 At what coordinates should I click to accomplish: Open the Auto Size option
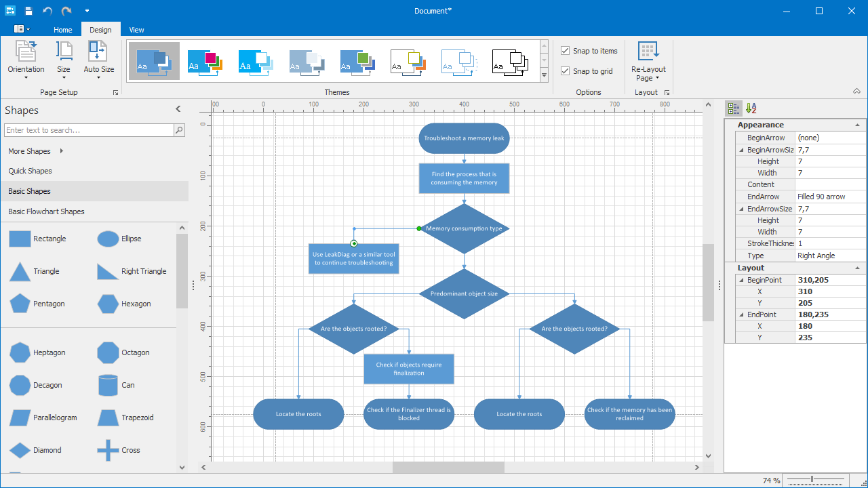coord(99,60)
